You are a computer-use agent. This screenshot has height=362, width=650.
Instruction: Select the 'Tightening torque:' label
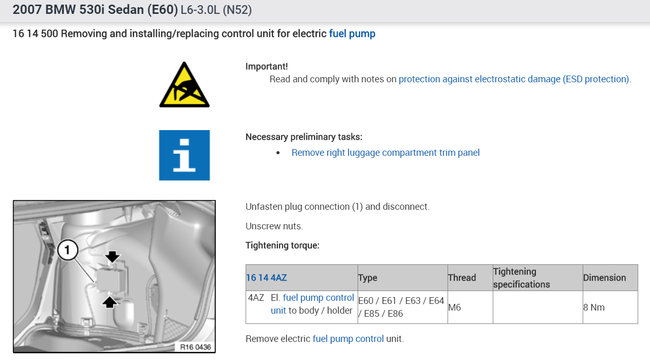(x=282, y=245)
